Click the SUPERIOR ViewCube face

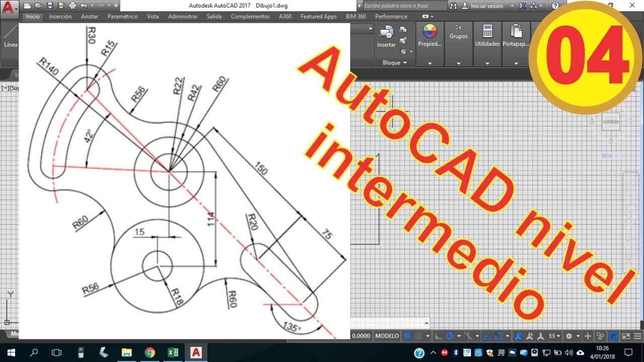pos(611,122)
